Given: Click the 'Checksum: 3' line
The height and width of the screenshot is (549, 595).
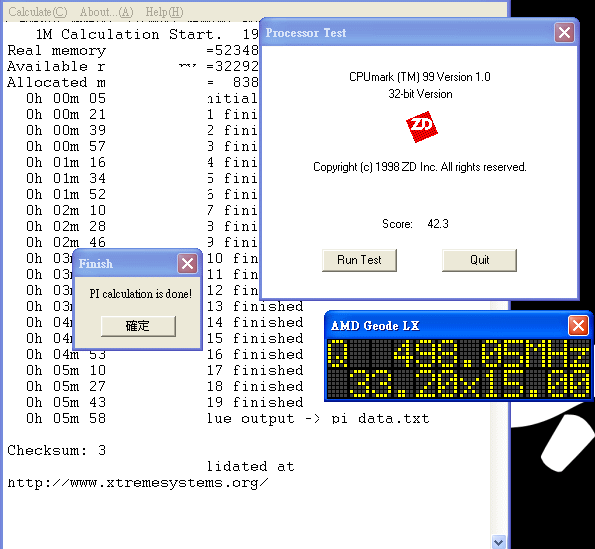Looking at the screenshot, I should [57, 450].
